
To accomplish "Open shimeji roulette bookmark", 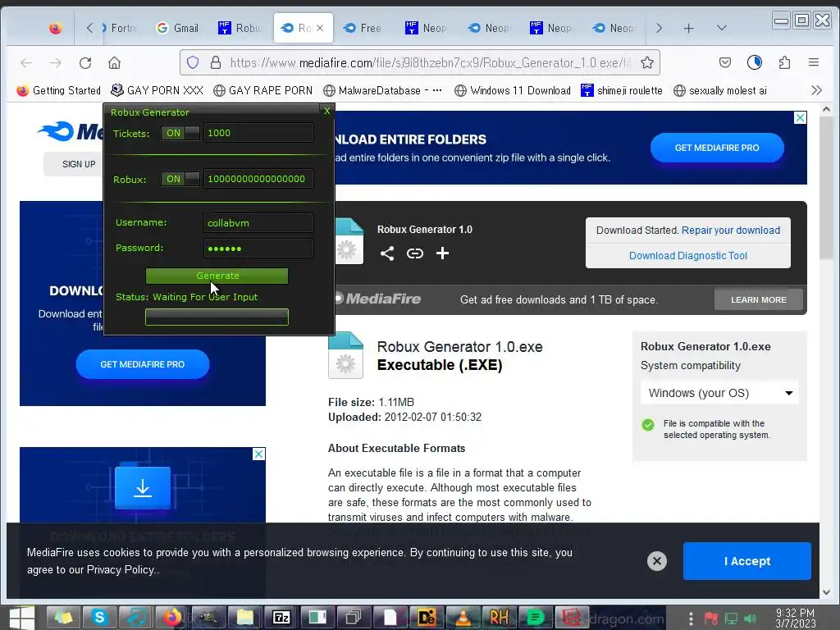I will pos(622,90).
